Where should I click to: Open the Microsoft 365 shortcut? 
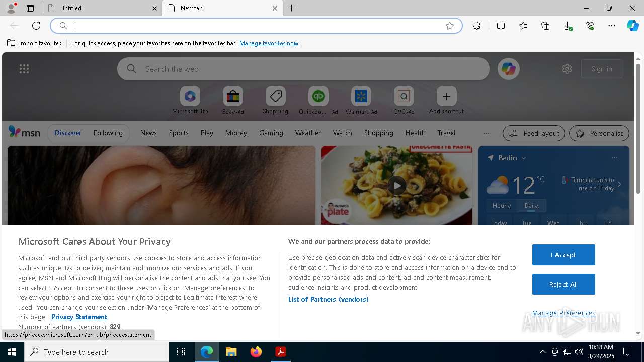190,101
